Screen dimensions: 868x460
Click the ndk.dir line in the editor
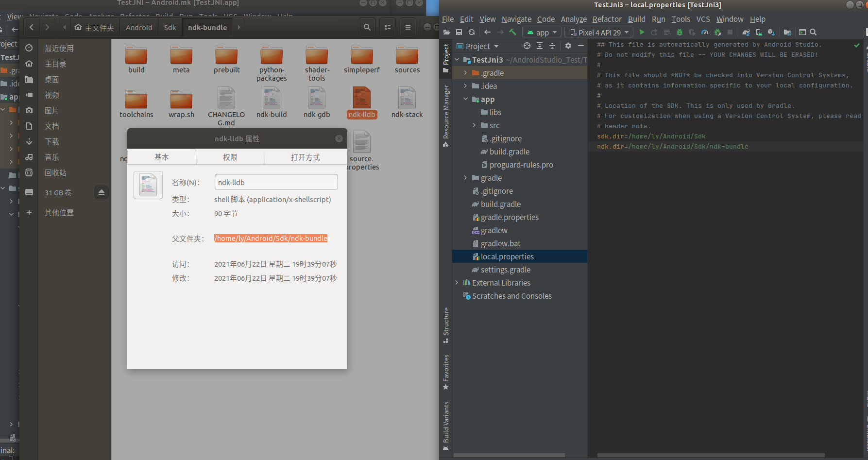pyautogui.click(x=672, y=146)
